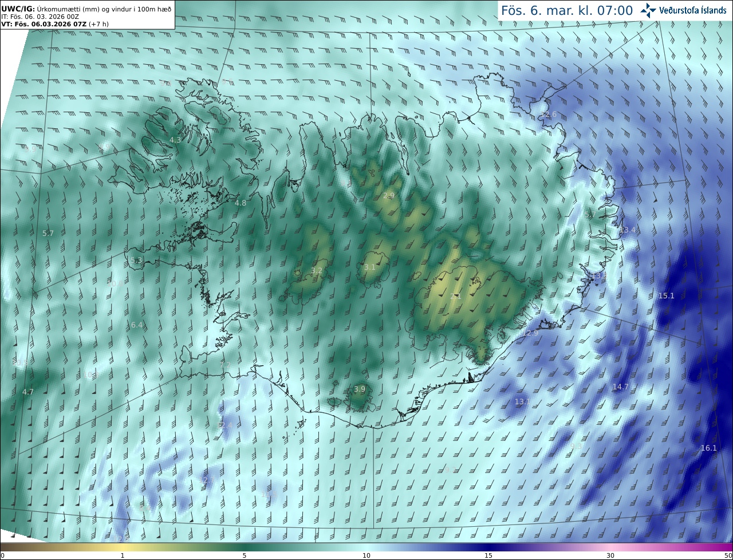This screenshot has width=733, height=560.
Task: Select the "Fös. 6. mar. kl. 07:00" timestamp
Action: [x=567, y=10]
